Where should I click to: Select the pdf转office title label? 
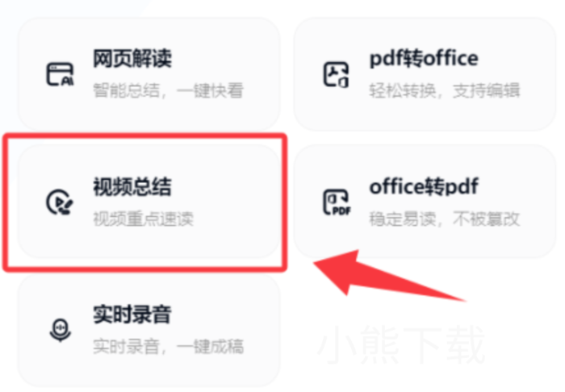[424, 59]
